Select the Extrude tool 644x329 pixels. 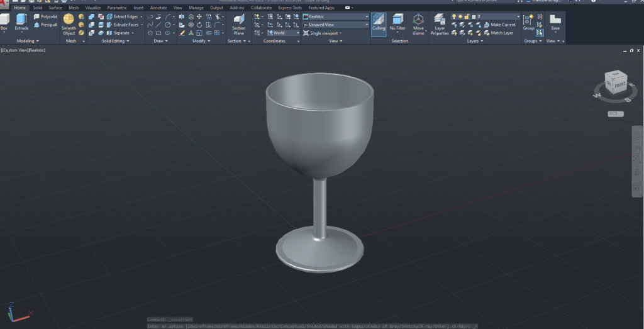click(x=21, y=23)
